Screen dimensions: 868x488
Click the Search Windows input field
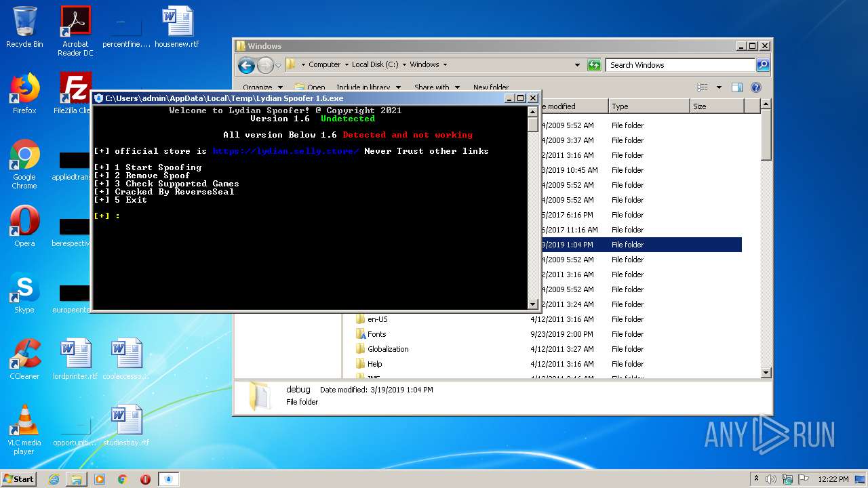point(680,65)
